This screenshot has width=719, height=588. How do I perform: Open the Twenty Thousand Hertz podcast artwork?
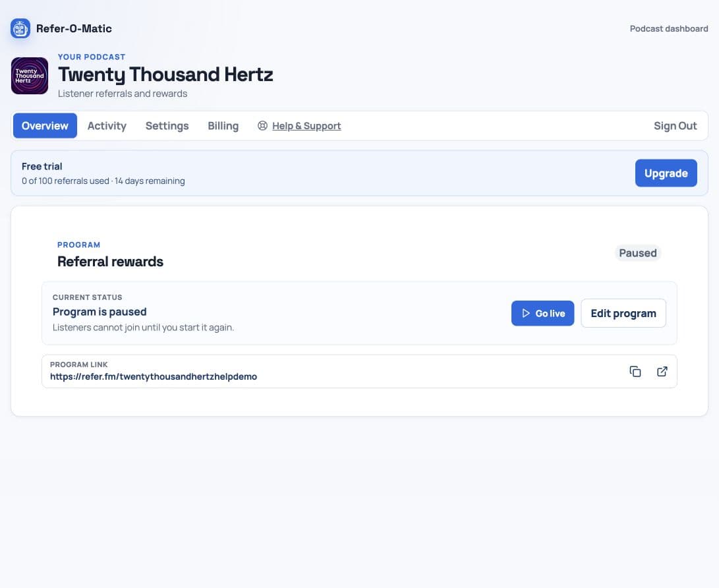pyautogui.click(x=30, y=76)
